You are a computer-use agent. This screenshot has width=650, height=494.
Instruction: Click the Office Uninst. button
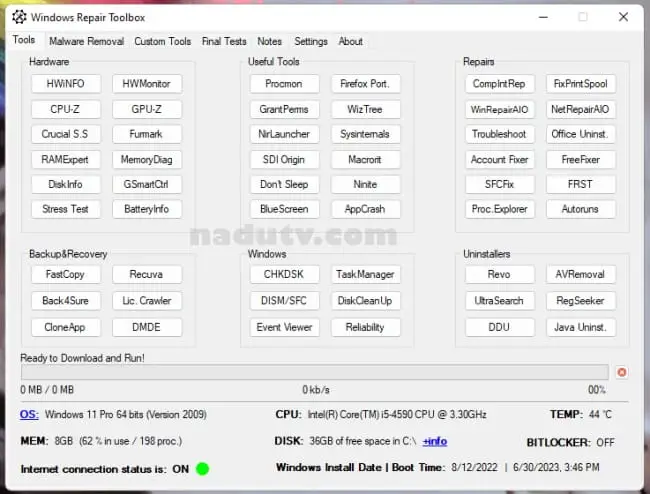pyautogui.click(x=580, y=134)
